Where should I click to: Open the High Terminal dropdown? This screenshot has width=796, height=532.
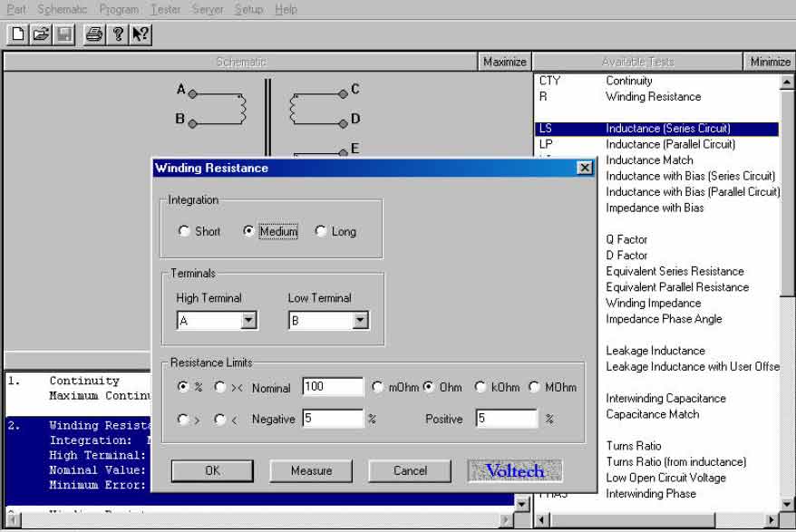point(248,320)
